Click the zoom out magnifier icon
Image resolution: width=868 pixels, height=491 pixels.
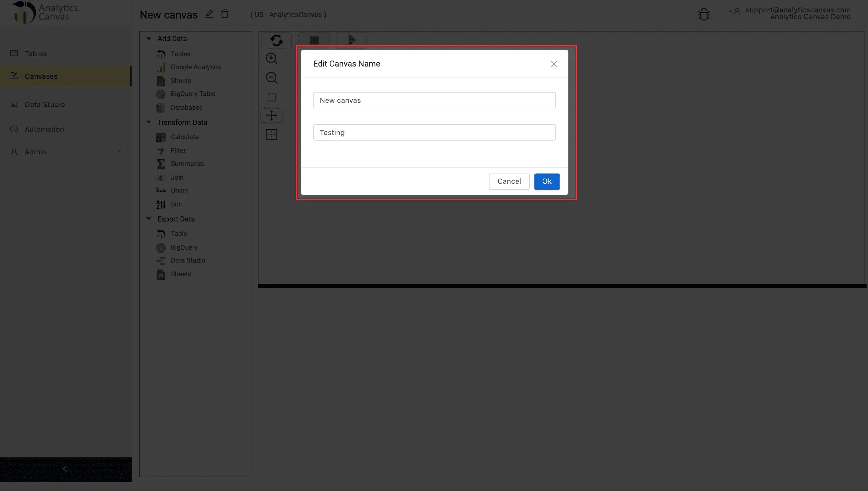click(271, 77)
